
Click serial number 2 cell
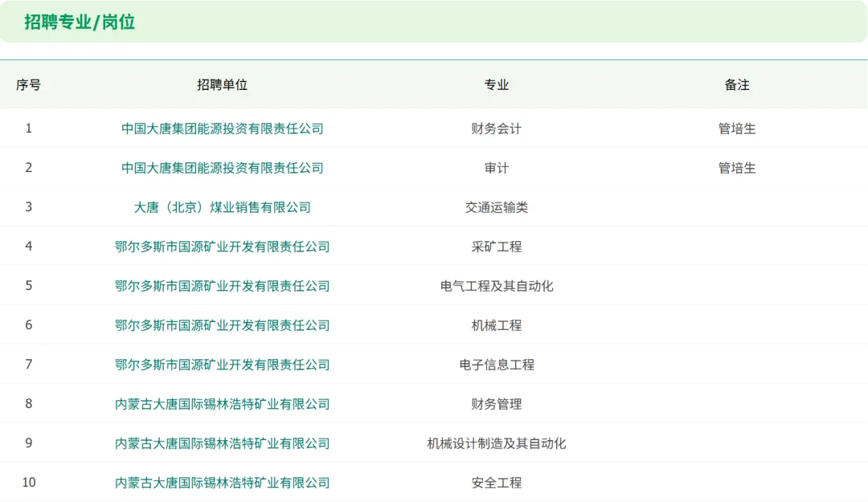pyautogui.click(x=29, y=168)
